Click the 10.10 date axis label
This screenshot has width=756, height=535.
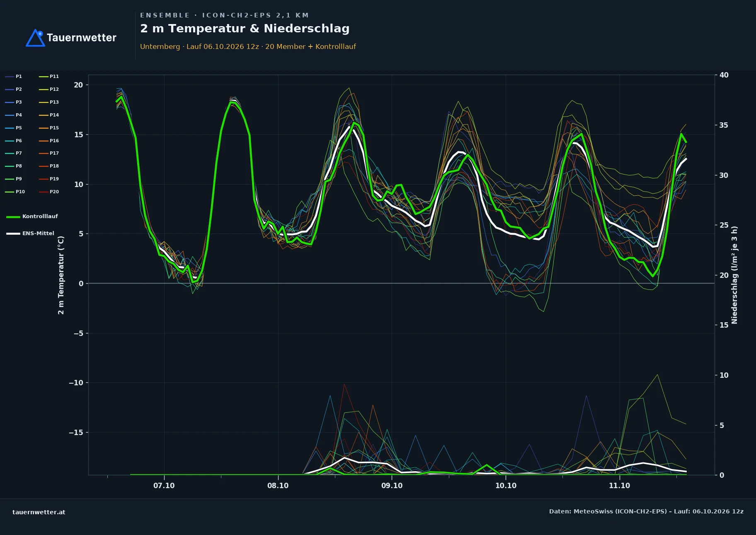(x=506, y=486)
